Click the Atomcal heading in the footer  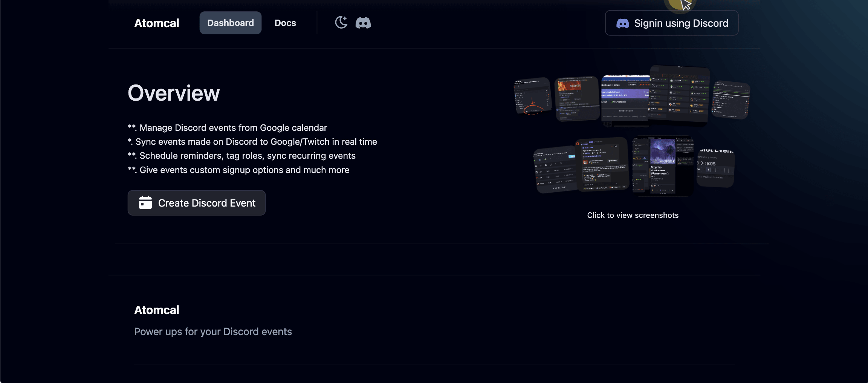point(157,310)
